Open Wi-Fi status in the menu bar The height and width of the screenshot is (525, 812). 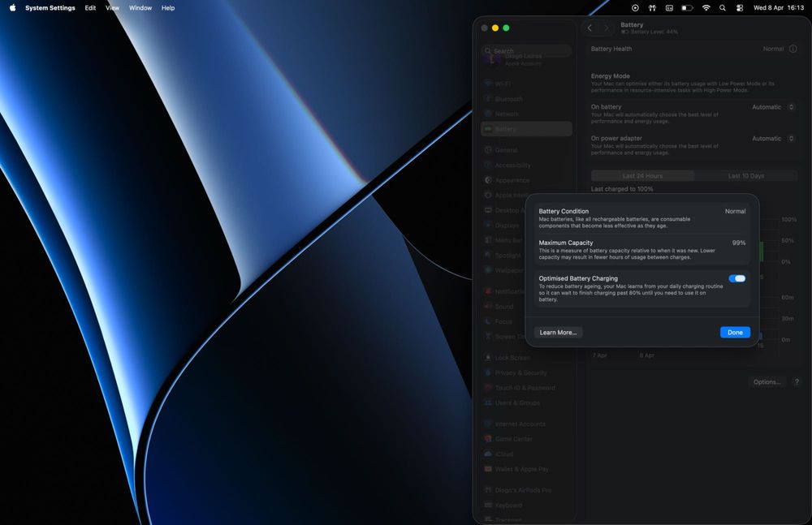[706, 7]
